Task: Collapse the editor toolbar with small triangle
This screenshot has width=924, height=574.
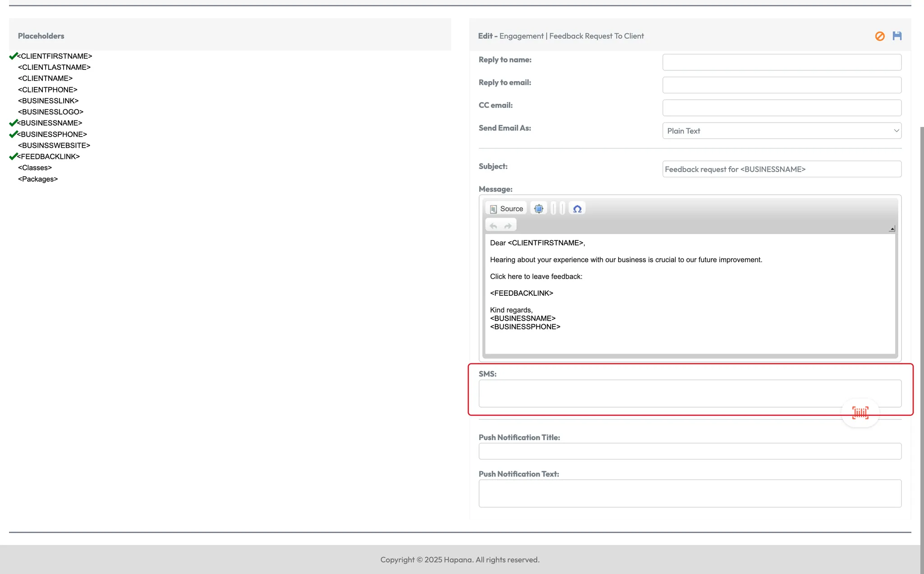Action: tap(892, 229)
